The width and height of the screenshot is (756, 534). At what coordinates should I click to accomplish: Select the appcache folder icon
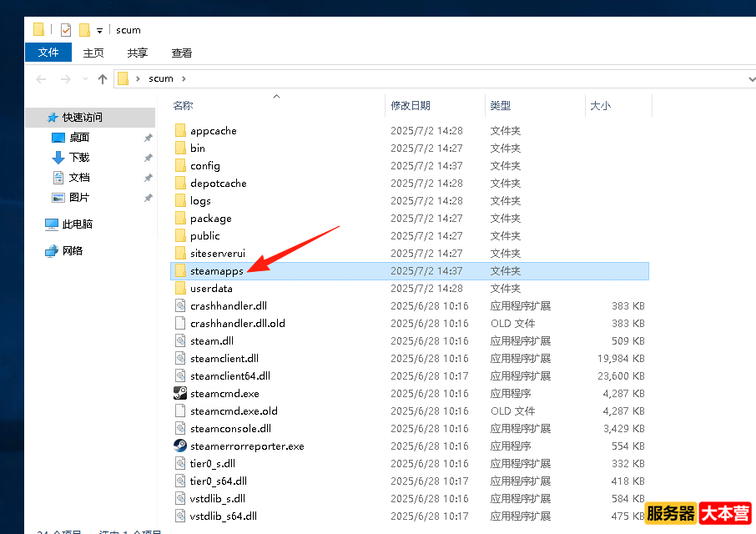coord(180,131)
